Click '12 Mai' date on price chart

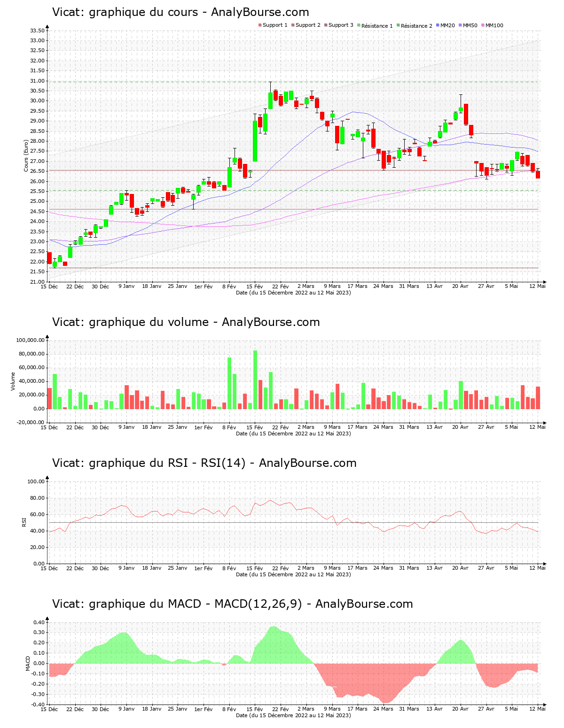[x=538, y=287]
